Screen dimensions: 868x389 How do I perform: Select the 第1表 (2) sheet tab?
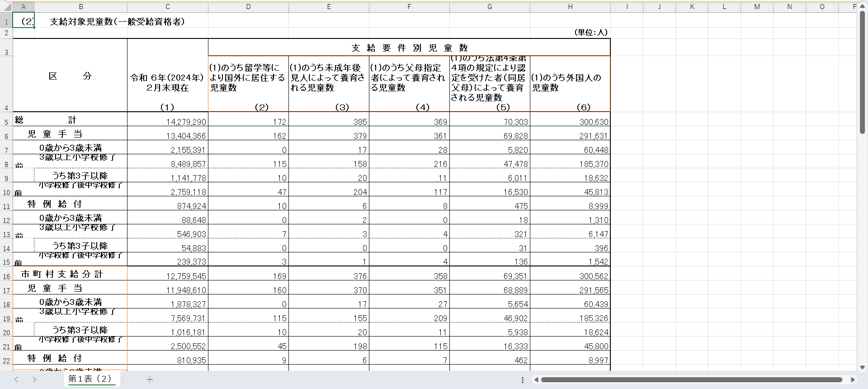(90, 379)
